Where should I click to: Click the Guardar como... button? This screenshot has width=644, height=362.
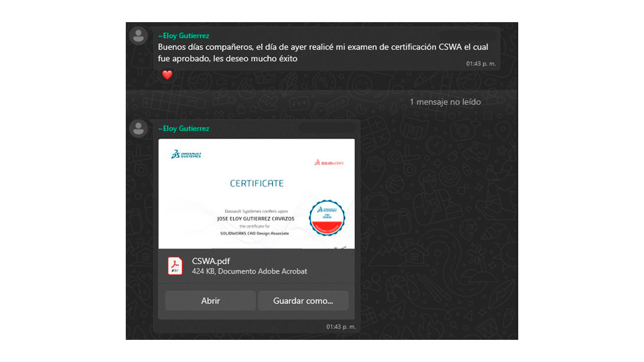(x=303, y=301)
